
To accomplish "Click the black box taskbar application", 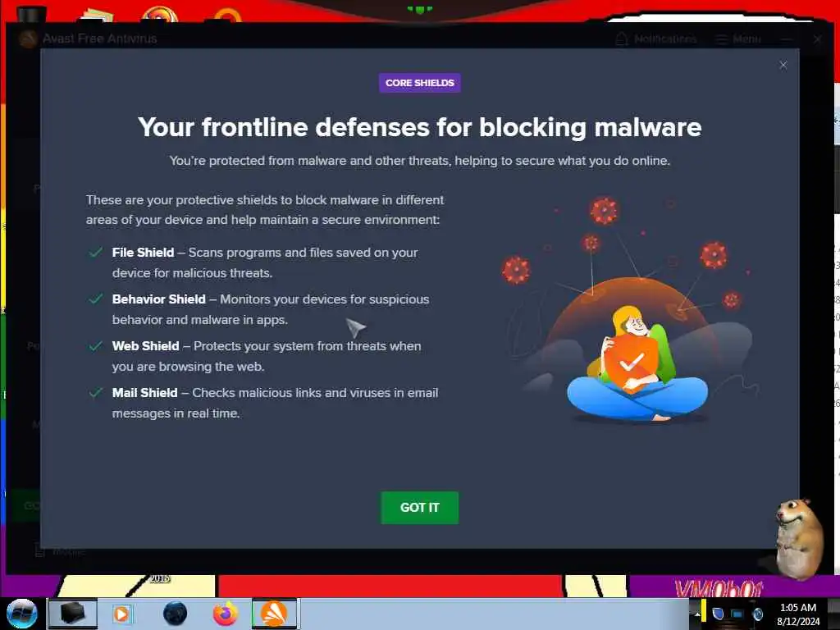I will [x=73, y=614].
